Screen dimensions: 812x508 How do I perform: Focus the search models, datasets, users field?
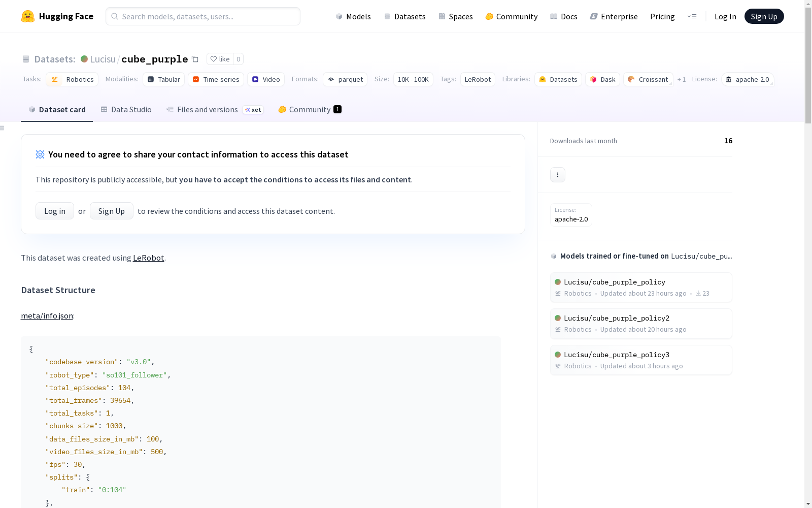203,16
